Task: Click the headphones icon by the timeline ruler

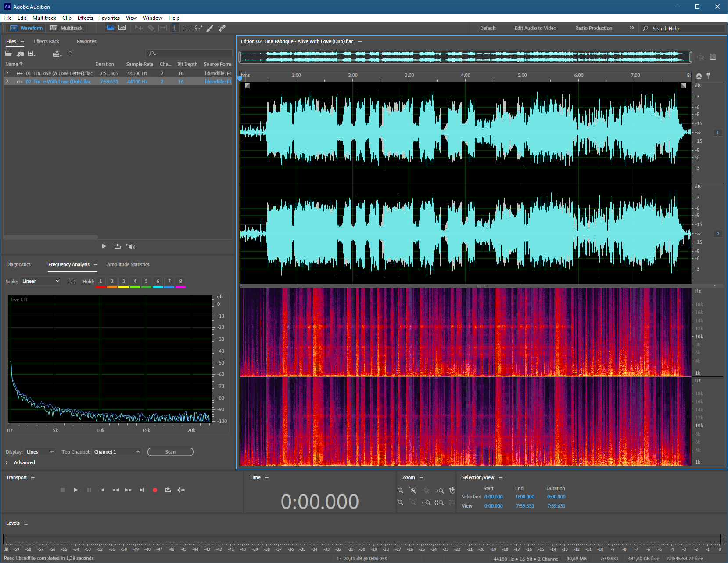Action: pos(699,76)
